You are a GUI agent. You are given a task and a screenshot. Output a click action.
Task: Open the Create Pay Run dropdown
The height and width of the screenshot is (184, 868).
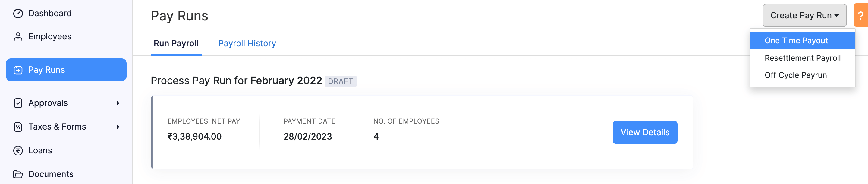(x=804, y=15)
